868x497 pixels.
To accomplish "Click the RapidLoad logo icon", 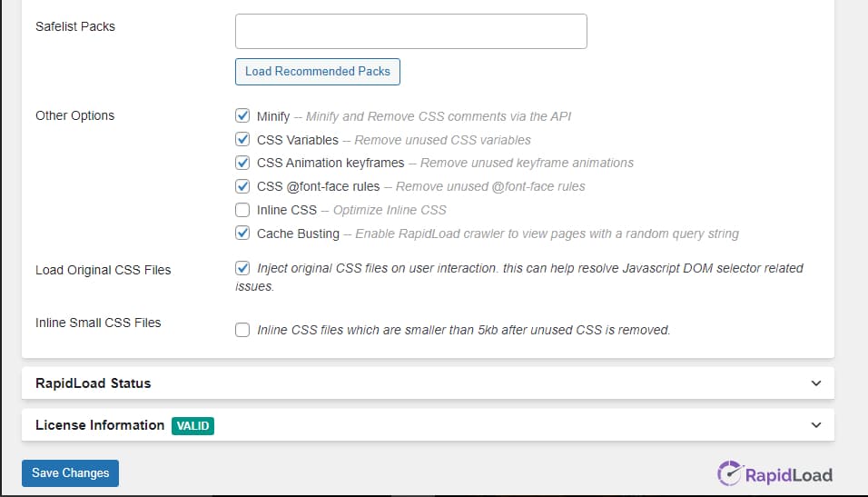I will tap(729, 473).
